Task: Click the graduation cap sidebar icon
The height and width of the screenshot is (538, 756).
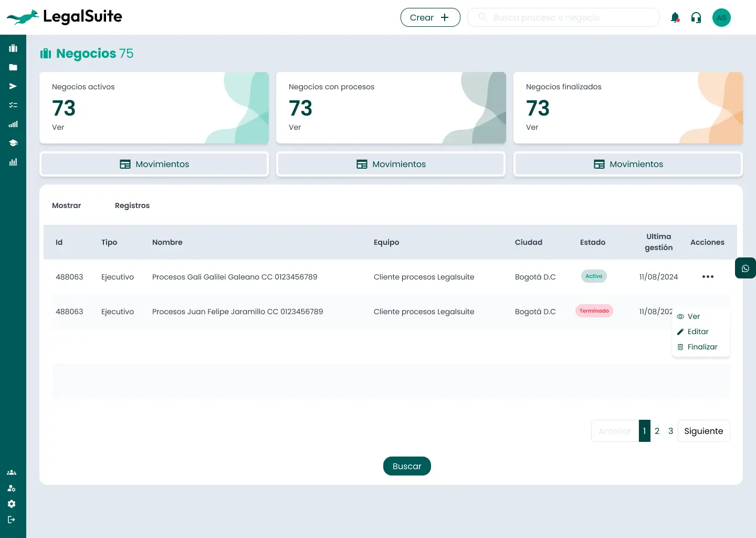Action: pyautogui.click(x=13, y=143)
